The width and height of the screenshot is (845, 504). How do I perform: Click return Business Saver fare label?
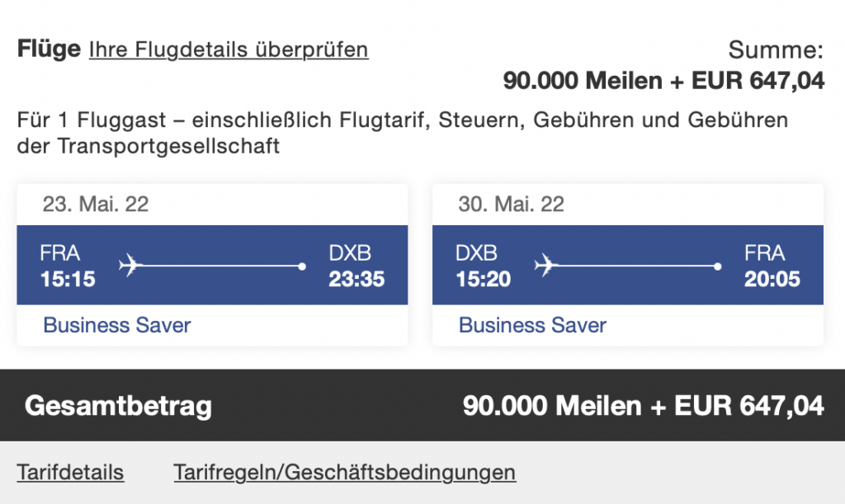[532, 325]
